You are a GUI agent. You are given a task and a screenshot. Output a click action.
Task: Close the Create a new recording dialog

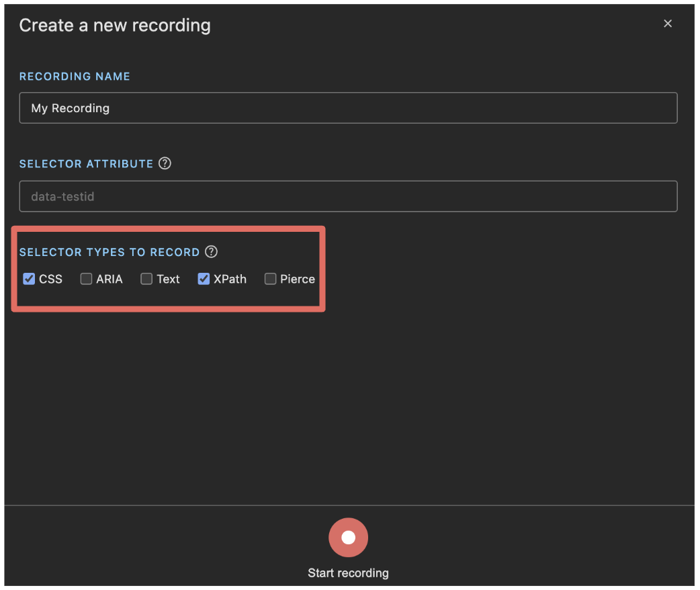pos(667,24)
